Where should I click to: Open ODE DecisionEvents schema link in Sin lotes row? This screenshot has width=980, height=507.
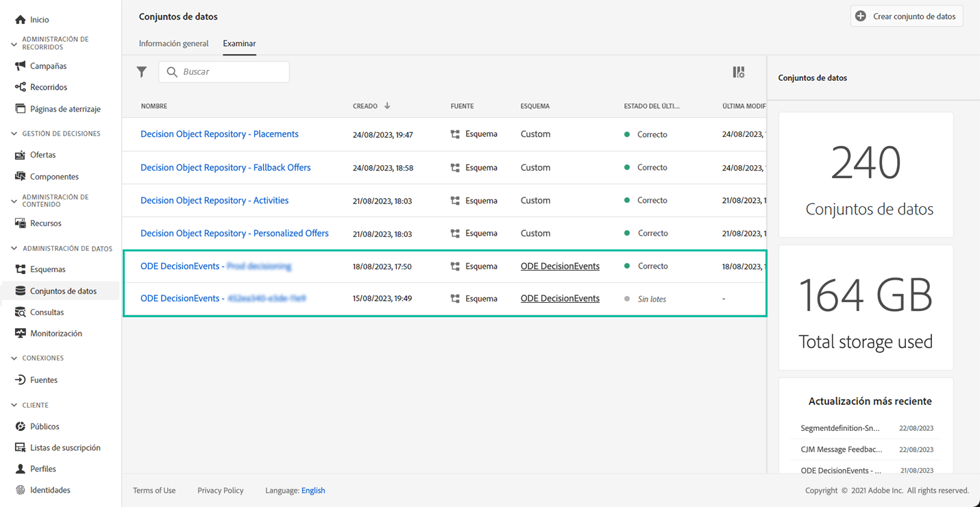[x=560, y=299]
